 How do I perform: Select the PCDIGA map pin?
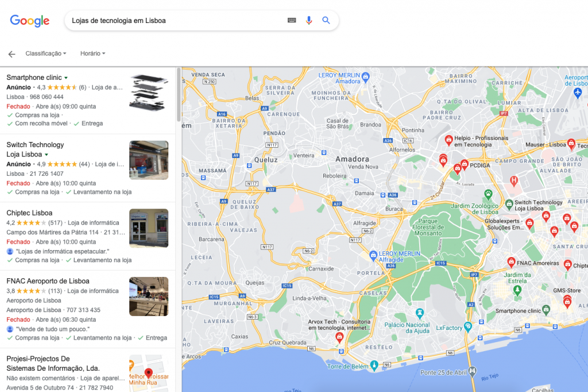(x=465, y=164)
